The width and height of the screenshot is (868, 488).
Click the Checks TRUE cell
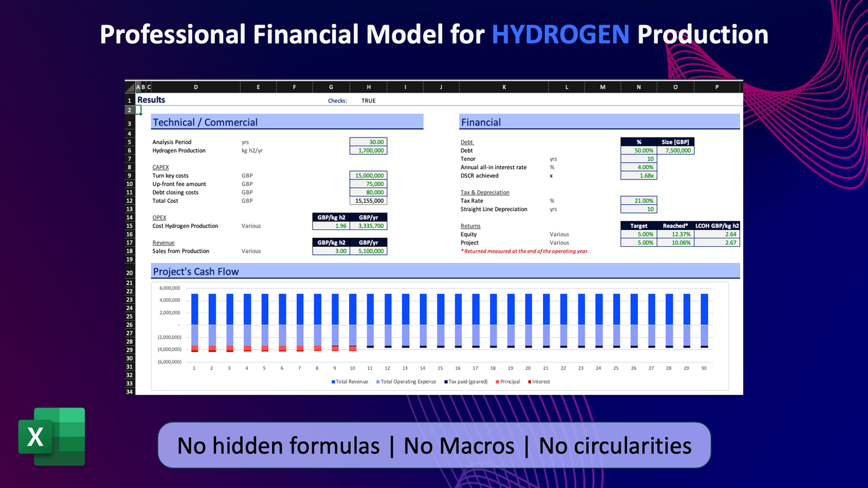coord(368,101)
